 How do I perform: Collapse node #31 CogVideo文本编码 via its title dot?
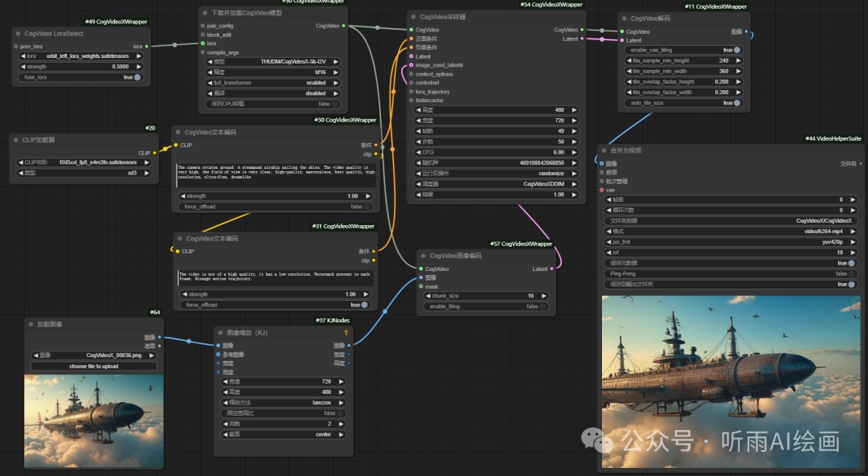[x=180, y=239]
